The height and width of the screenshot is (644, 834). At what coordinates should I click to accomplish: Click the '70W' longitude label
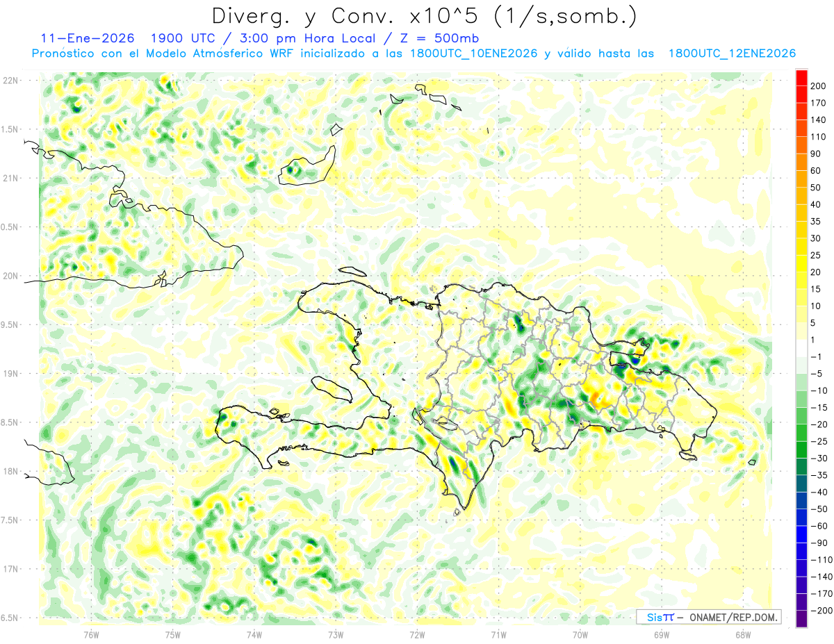pyautogui.click(x=580, y=634)
